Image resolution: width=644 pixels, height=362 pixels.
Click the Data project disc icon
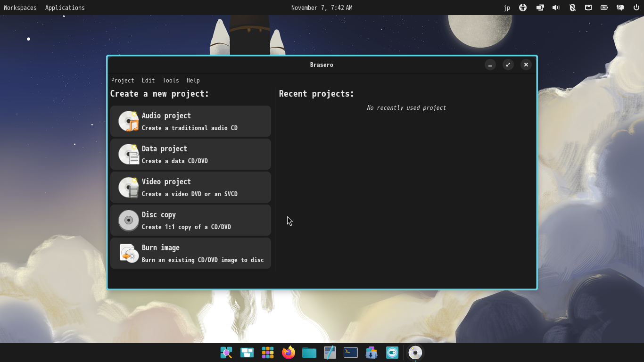128,154
